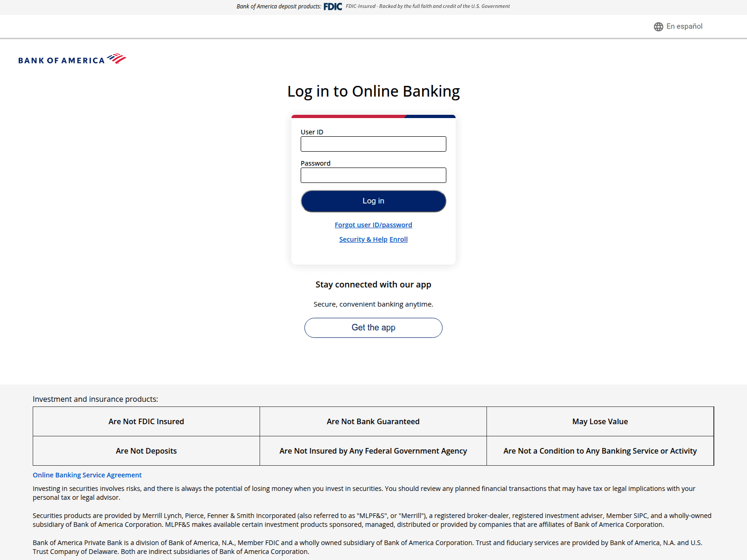
Task: Click the 'Password' field label
Action: (x=316, y=163)
